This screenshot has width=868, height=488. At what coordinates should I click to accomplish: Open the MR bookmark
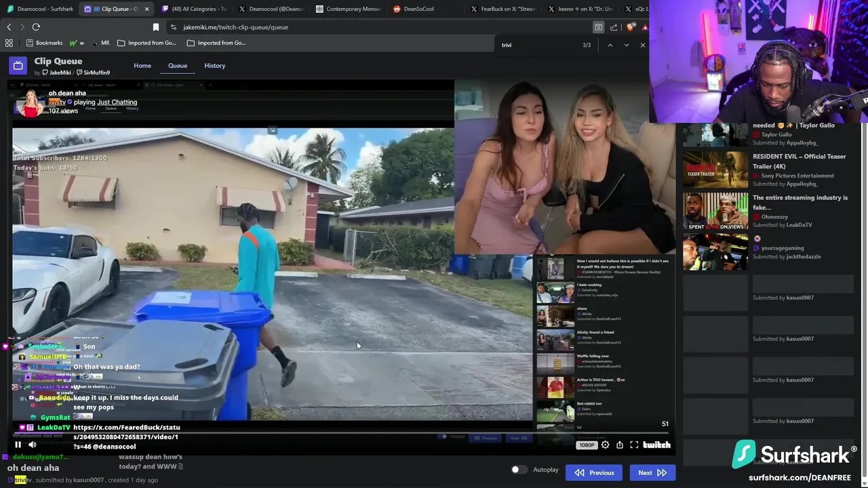click(x=100, y=43)
